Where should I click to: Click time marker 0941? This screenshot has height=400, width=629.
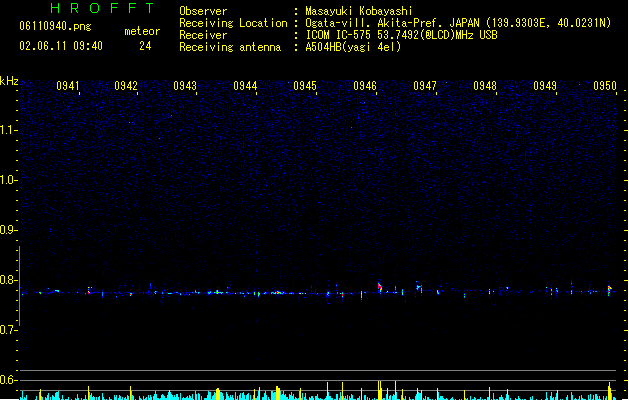point(68,86)
